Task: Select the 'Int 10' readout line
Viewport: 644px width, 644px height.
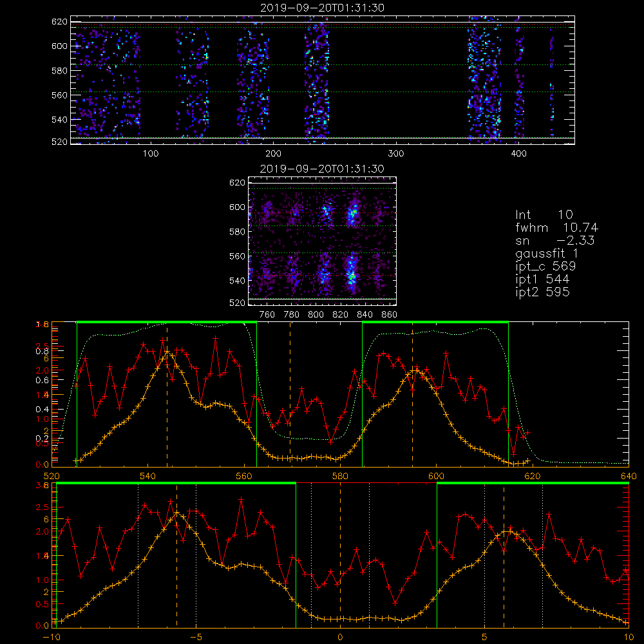Action: 544,214
